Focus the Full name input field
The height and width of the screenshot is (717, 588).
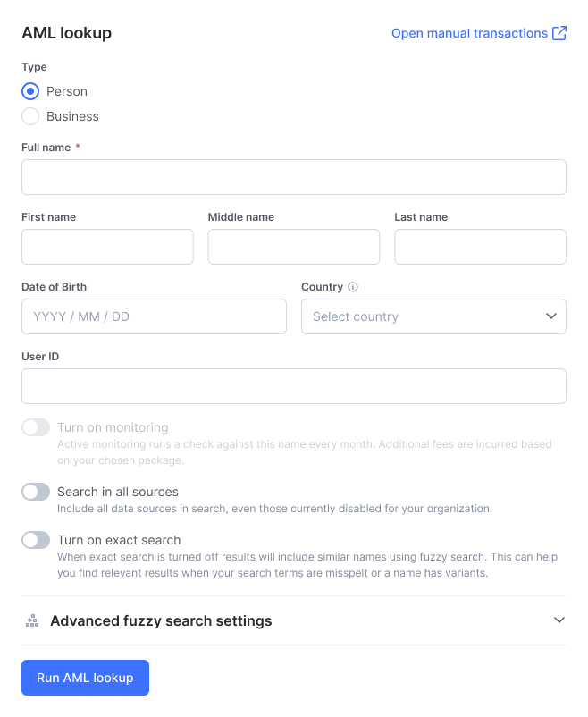(x=293, y=177)
